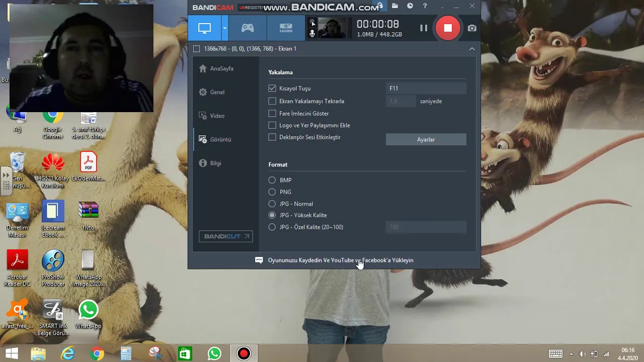Select the Görüntü tab
This screenshot has width=644, height=362.
(x=215, y=139)
